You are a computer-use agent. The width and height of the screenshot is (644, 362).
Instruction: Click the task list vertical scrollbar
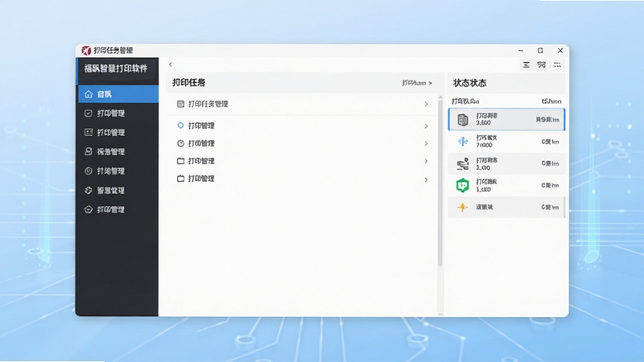click(x=440, y=183)
